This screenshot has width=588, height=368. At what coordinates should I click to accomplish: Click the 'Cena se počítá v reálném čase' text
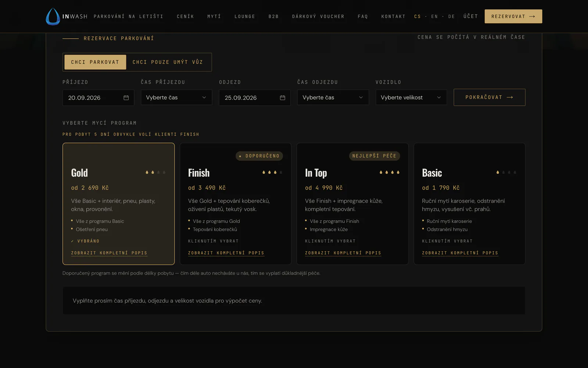click(471, 37)
